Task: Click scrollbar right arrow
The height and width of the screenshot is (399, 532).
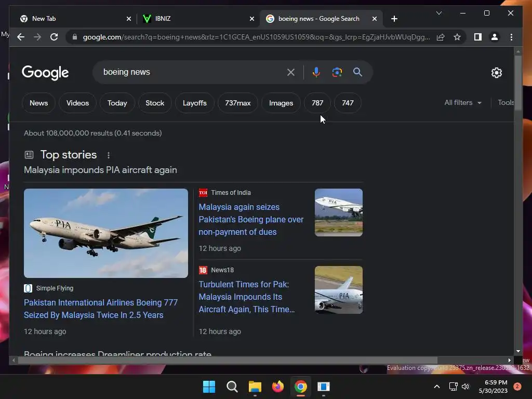Action: click(509, 361)
